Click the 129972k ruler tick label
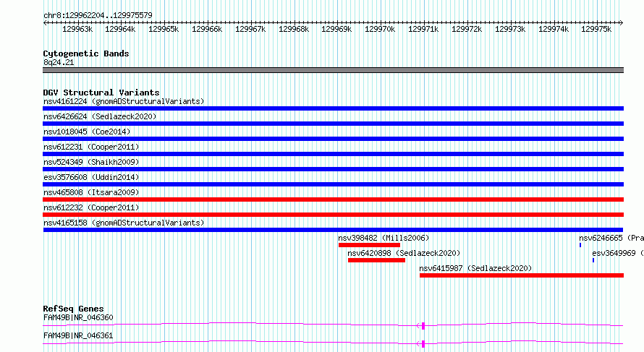This screenshot has width=644, height=352. point(467,29)
